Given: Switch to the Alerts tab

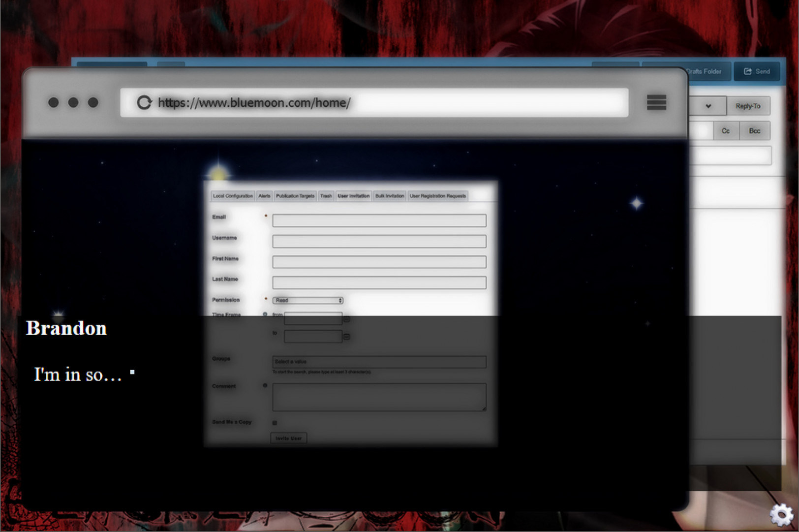Looking at the screenshot, I should pyautogui.click(x=264, y=196).
